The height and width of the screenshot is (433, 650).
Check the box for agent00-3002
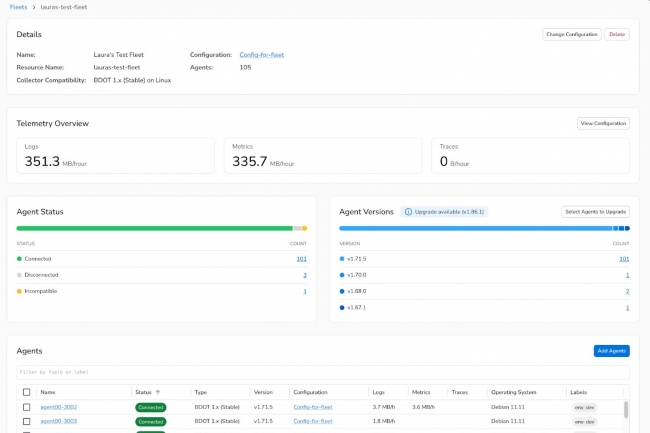[27, 407]
